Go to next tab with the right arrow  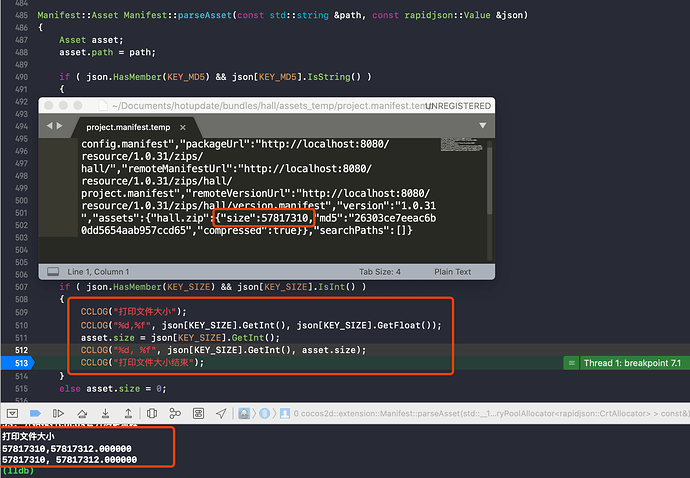pyautogui.click(x=59, y=126)
